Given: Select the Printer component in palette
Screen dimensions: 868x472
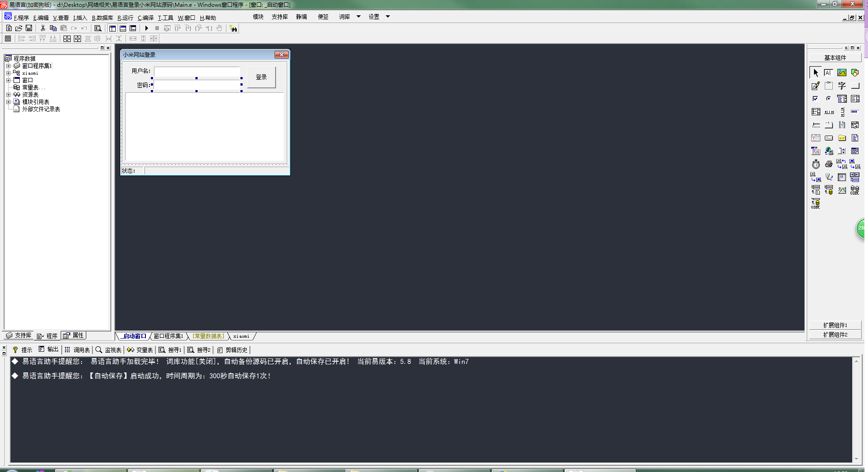Looking at the screenshot, I should click(x=829, y=164).
